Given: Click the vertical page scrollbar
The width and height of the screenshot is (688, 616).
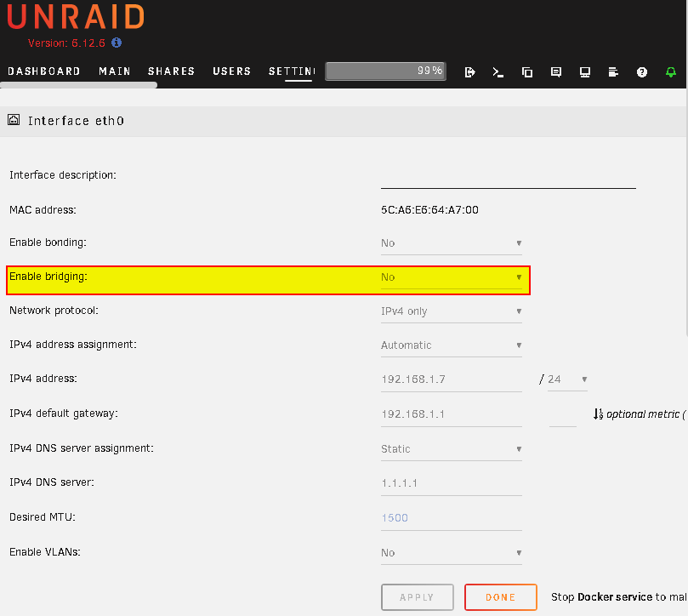Looking at the screenshot, I should point(685,211).
